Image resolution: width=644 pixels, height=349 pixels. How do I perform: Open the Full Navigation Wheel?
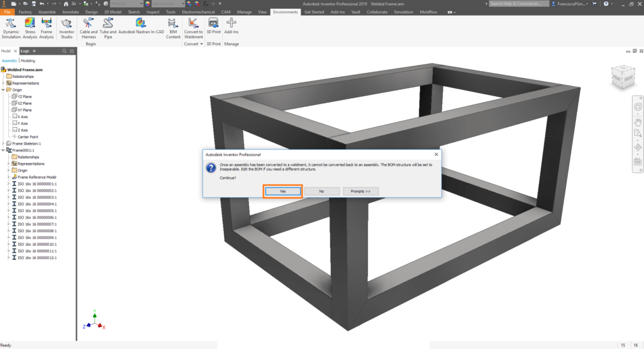[638, 107]
